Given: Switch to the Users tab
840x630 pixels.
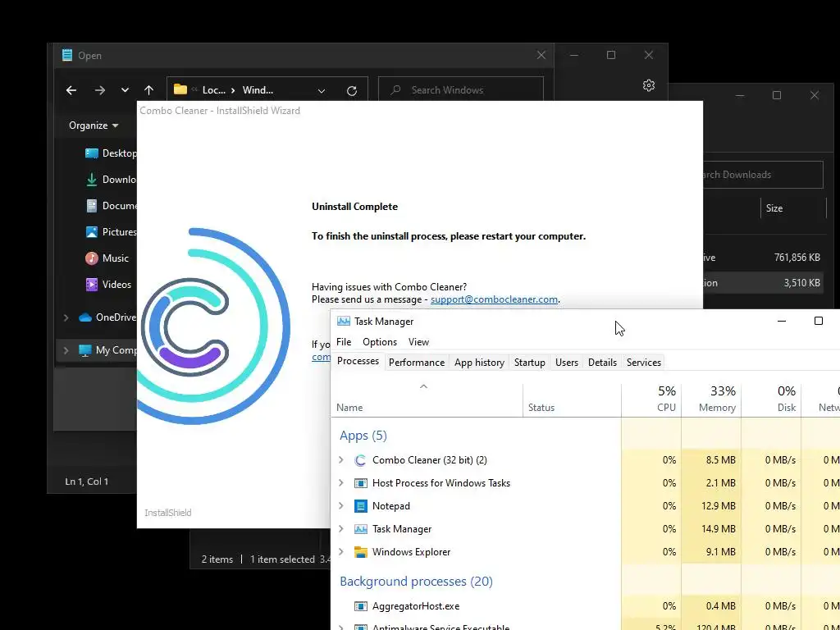Looking at the screenshot, I should [x=566, y=362].
